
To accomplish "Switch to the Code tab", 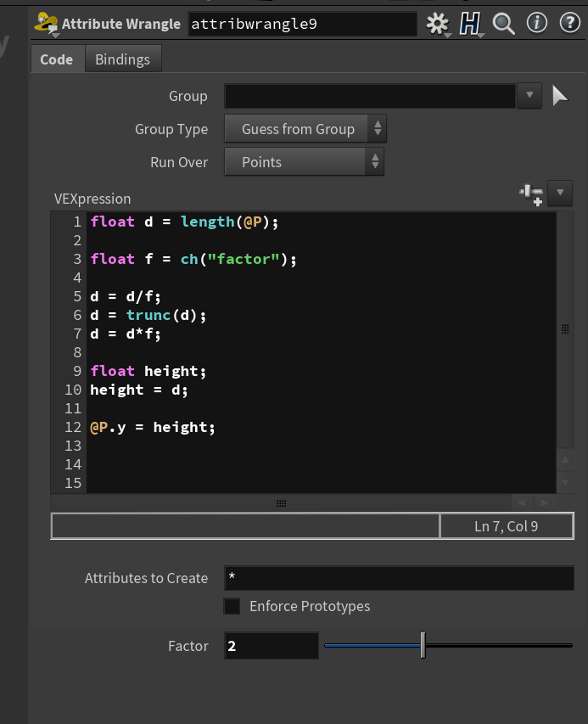I will coord(57,59).
